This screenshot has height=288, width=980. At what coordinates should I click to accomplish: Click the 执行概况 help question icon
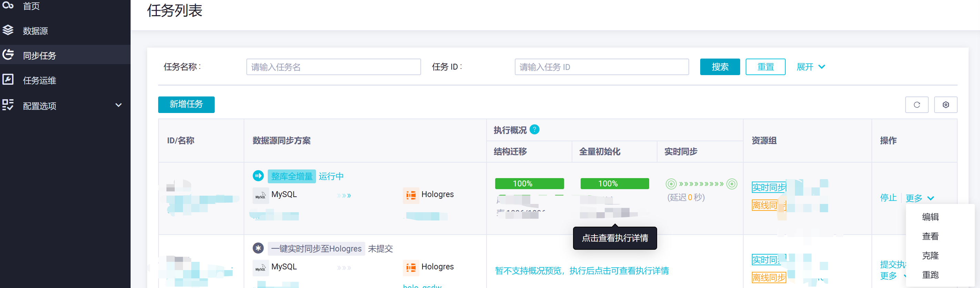coord(534,130)
